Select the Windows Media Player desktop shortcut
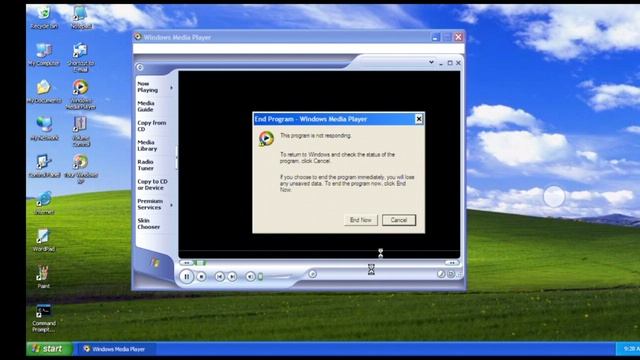 click(81, 95)
